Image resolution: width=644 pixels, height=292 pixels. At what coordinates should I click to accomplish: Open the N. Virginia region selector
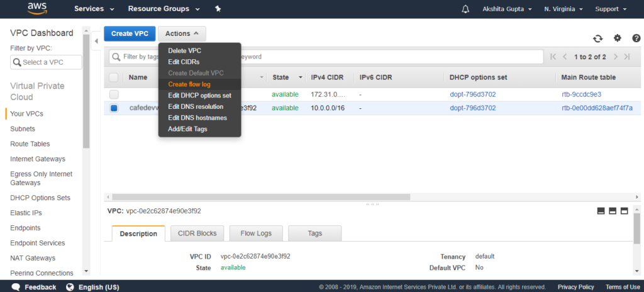[x=563, y=9]
